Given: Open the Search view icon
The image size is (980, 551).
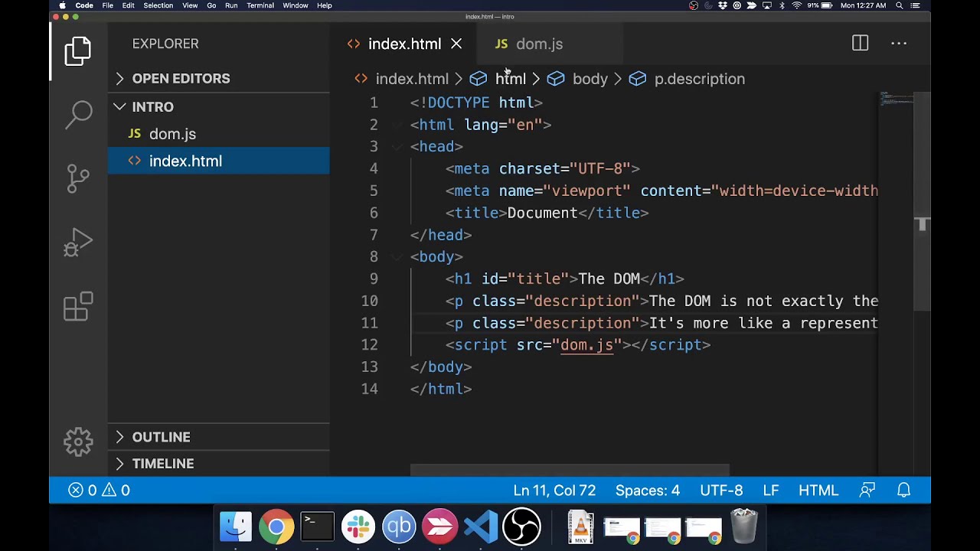Looking at the screenshot, I should (78, 115).
